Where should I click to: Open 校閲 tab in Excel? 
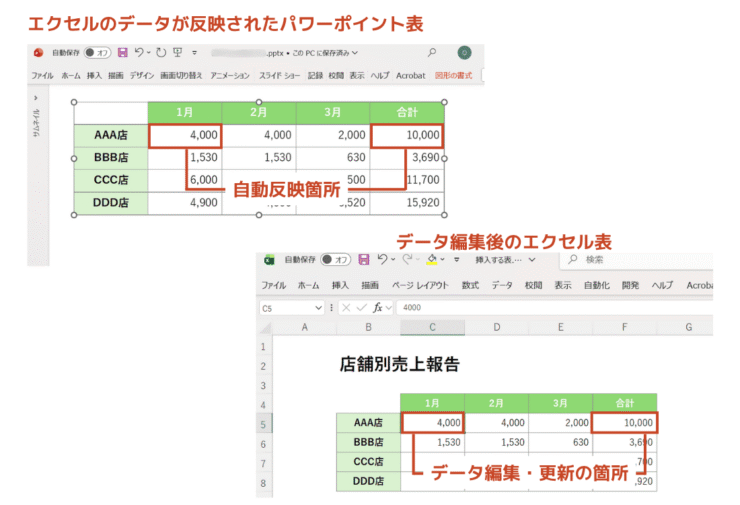click(x=533, y=286)
